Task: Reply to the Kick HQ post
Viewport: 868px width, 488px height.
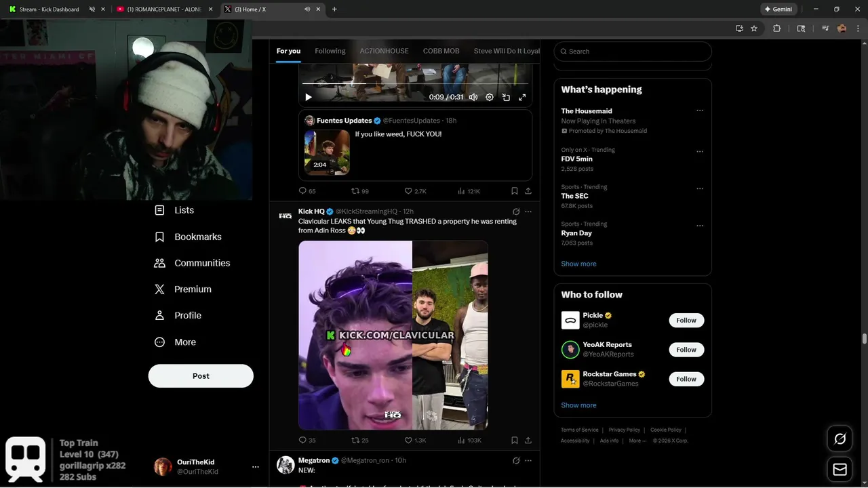Action: [x=307, y=440]
